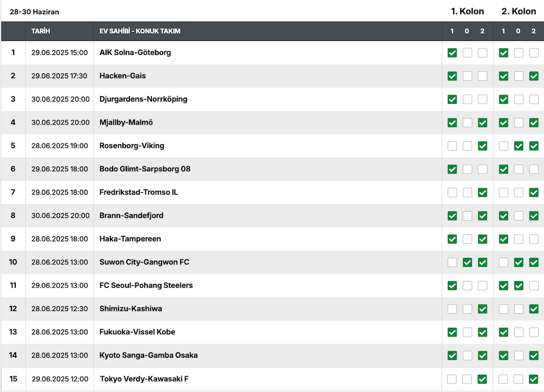The width and height of the screenshot is (544, 392).
Task: Select the Mjallby-Malmö match name
Action: pos(126,122)
